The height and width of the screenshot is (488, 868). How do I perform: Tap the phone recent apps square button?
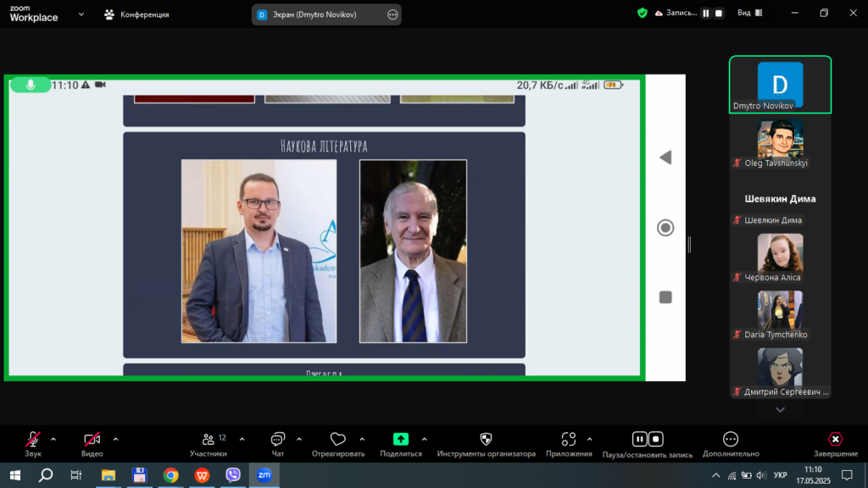point(665,297)
